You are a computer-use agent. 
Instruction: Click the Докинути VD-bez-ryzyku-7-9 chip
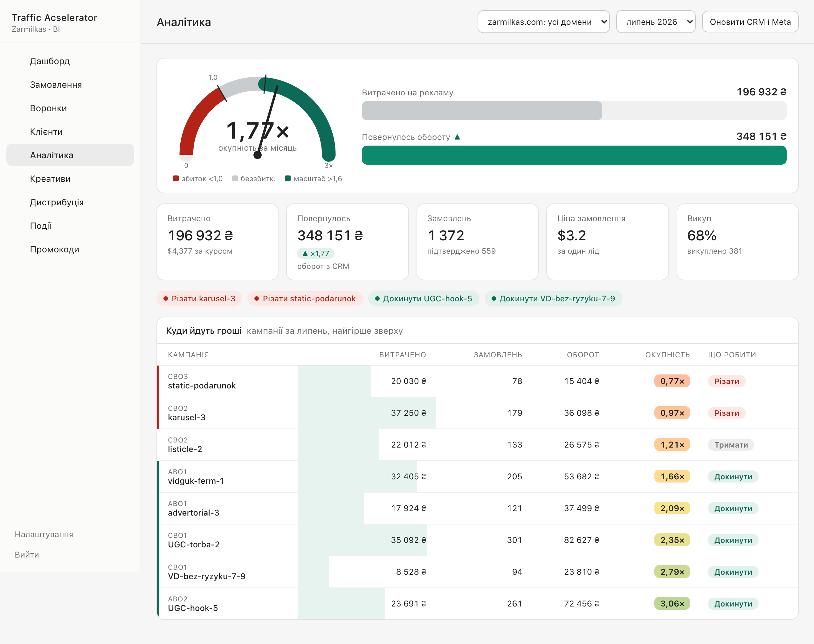(x=553, y=298)
